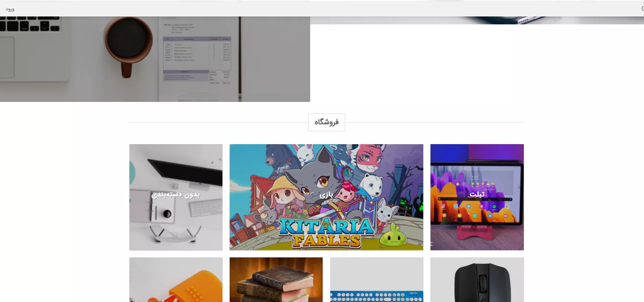Click the search magnifier icon in top bar
This screenshot has height=302, width=644.
(x=642, y=9)
